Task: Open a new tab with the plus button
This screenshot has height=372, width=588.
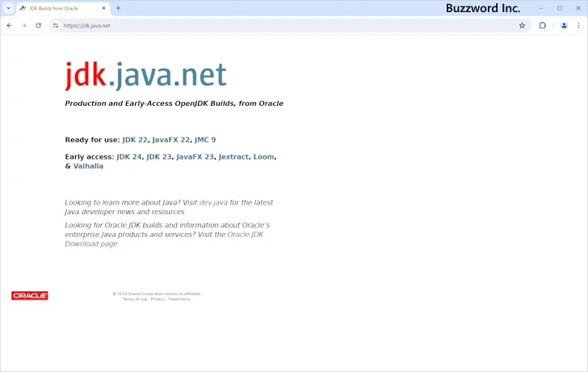Action: (x=118, y=8)
